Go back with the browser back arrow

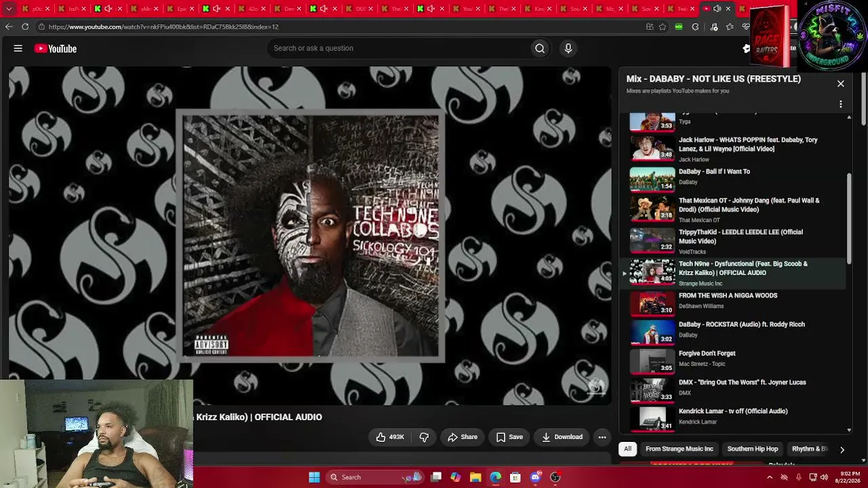point(9,26)
